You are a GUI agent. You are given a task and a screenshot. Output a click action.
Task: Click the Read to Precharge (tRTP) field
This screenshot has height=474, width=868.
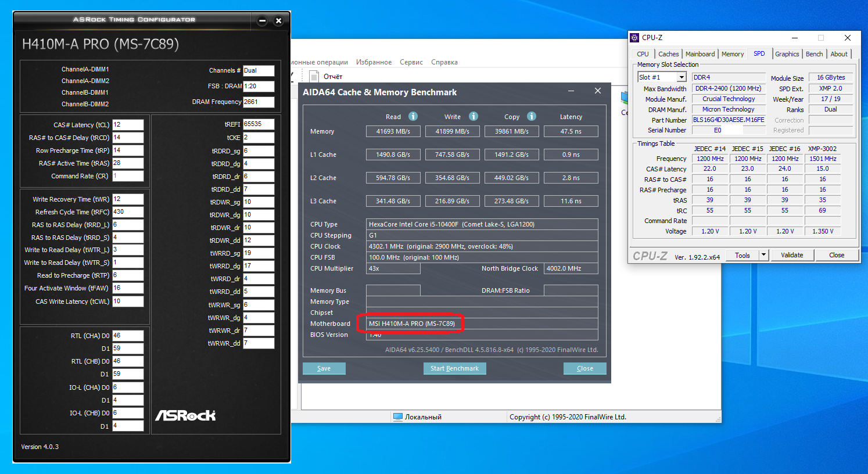click(128, 275)
